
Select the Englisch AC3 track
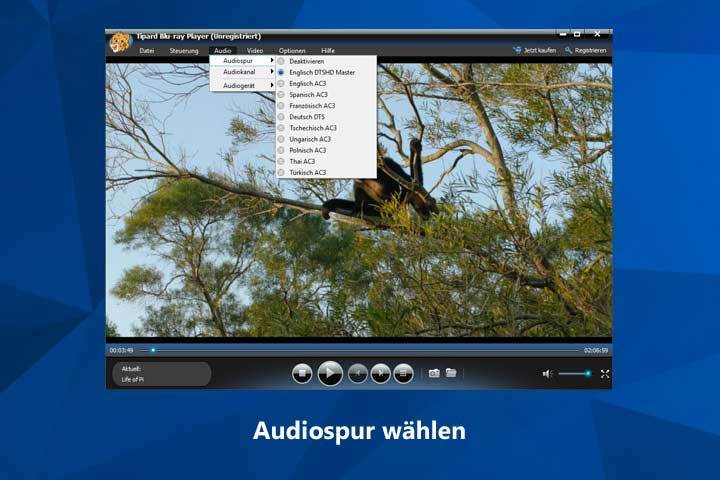[326, 84]
